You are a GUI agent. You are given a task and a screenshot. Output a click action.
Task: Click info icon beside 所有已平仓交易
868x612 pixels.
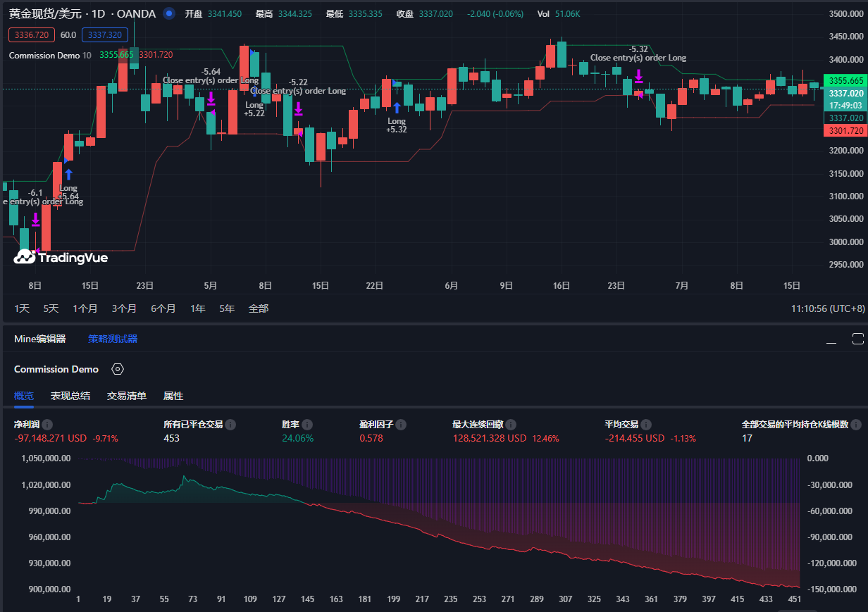(x=230, y=425)
